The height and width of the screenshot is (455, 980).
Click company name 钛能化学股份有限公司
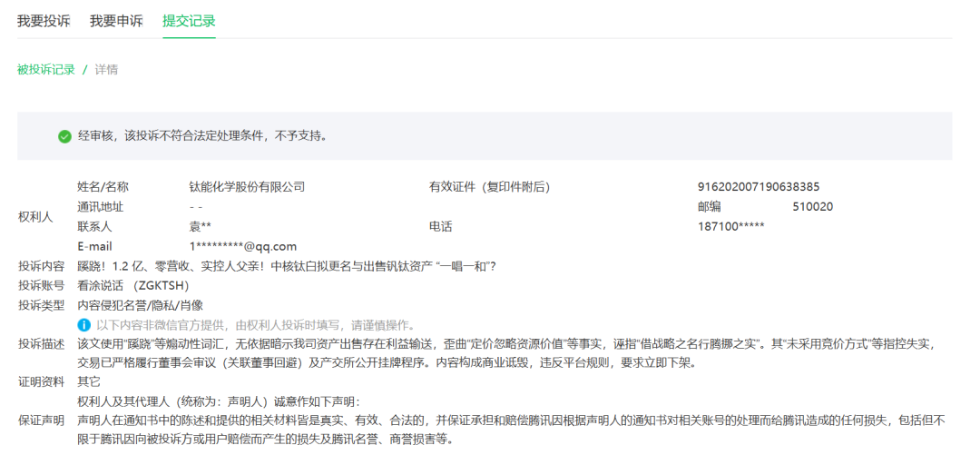(247, 186)
